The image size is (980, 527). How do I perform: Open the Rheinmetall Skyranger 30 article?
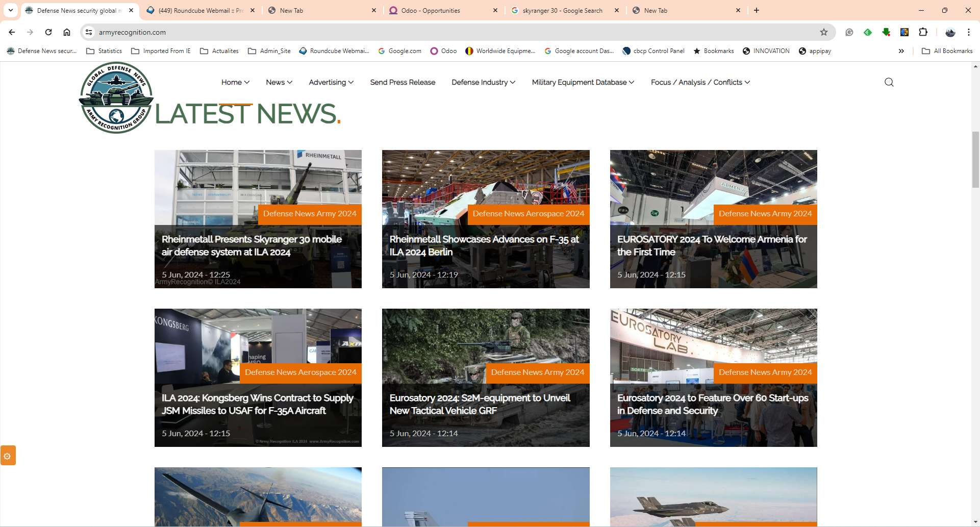(x=252, y=245)
